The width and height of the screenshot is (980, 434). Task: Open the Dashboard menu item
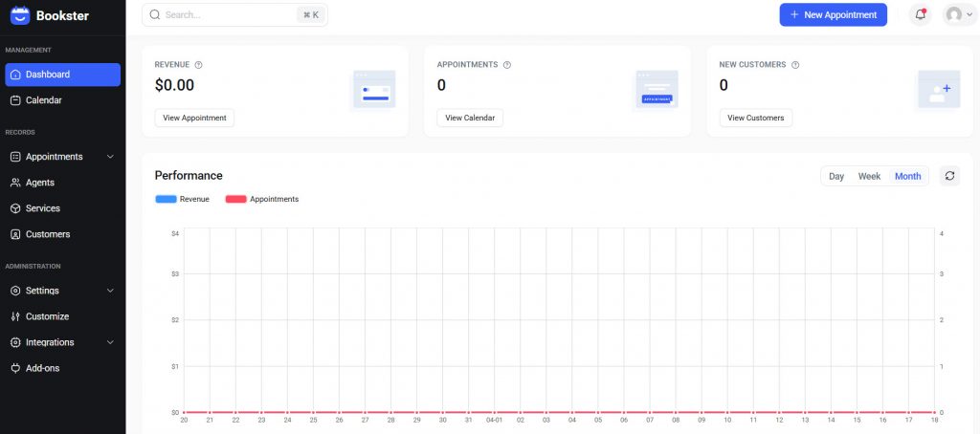62,75
